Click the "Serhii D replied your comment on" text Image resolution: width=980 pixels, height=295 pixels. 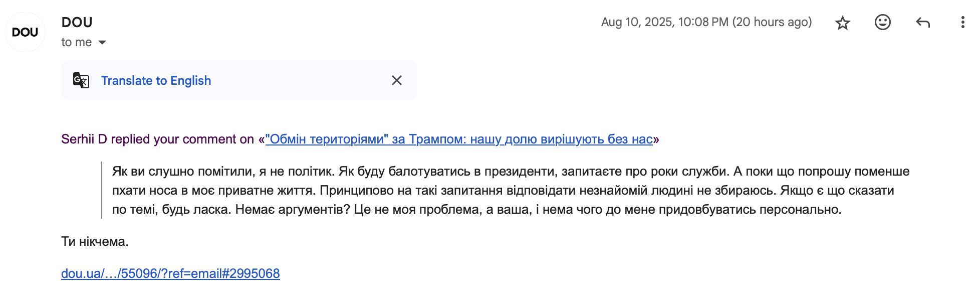pos(157,139)
